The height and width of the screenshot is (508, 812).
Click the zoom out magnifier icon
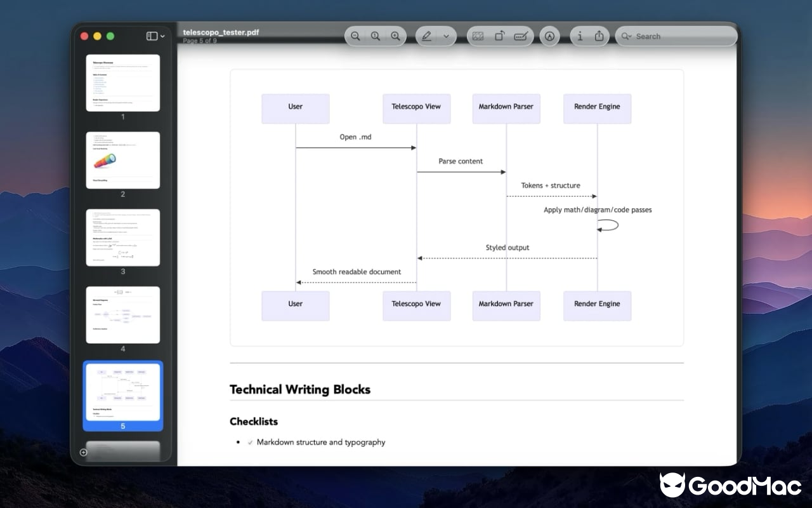(355, 36)
